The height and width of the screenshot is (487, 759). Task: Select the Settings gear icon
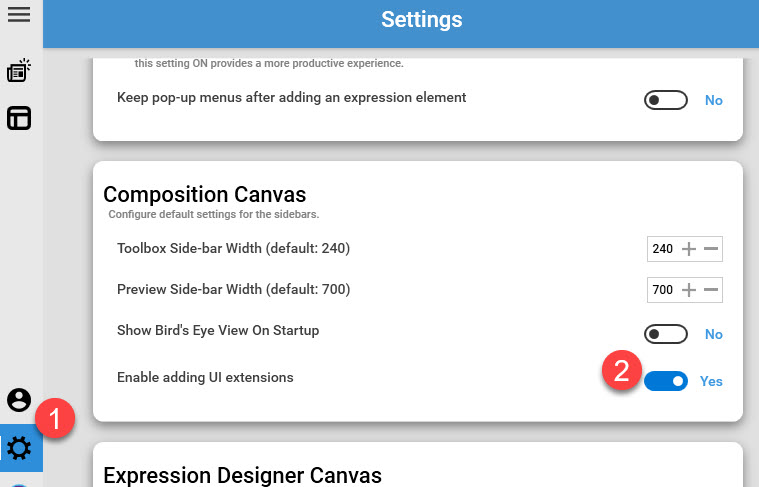[19, 448]
